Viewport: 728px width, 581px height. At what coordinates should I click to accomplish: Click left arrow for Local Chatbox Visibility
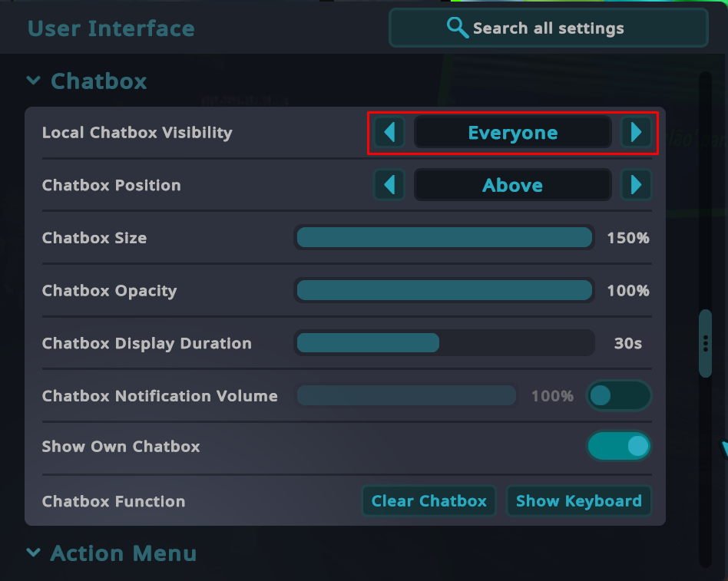click(x=389, y=133)
